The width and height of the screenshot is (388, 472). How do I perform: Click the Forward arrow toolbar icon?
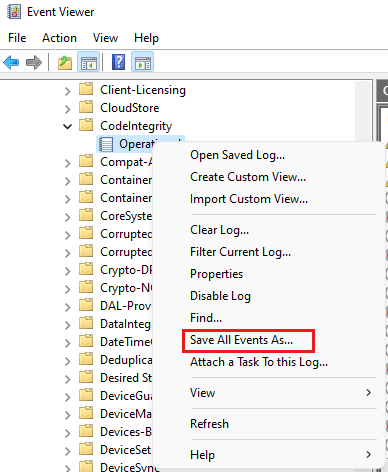click(34, 62)
